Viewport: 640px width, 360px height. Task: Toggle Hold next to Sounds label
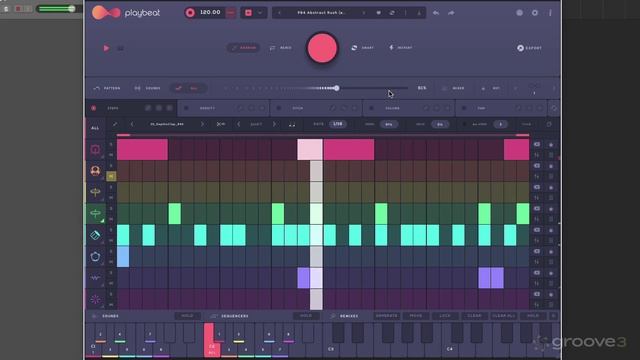pos(187,316)
